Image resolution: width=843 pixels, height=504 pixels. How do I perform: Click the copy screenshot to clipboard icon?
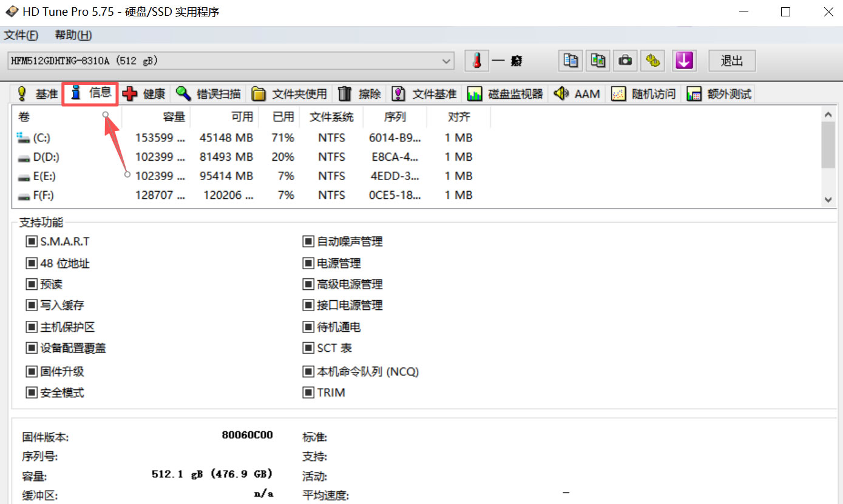[x=598, y=61]
